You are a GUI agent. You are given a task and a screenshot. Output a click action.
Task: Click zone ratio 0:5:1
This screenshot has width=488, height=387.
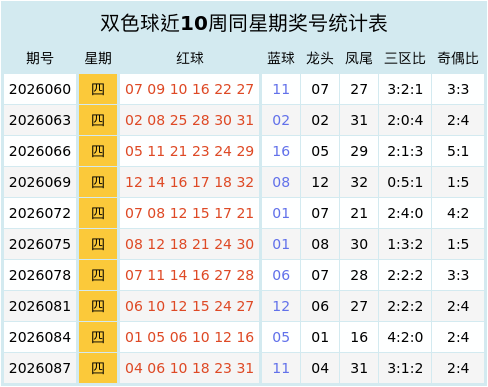[x=405, y=182]
